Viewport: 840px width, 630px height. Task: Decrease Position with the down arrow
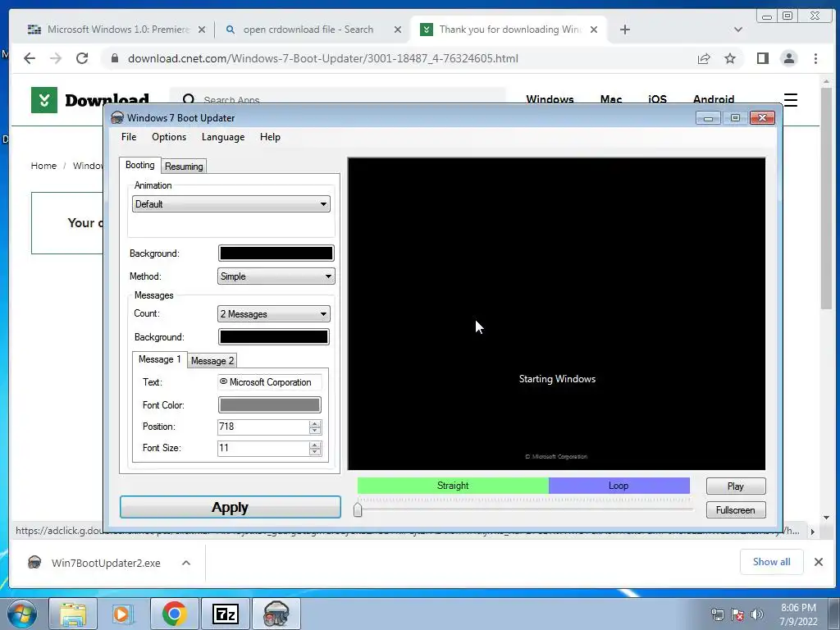pyautogui.click(x=315, y=431)
